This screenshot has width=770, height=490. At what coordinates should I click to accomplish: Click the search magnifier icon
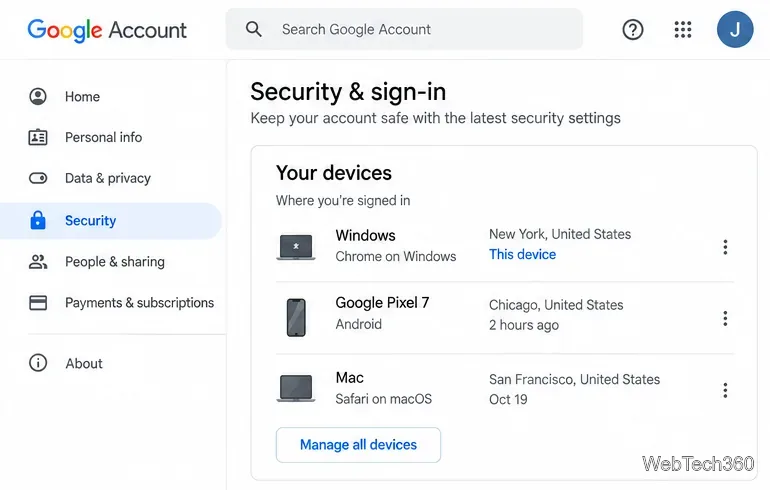click(x=253, y=29)
